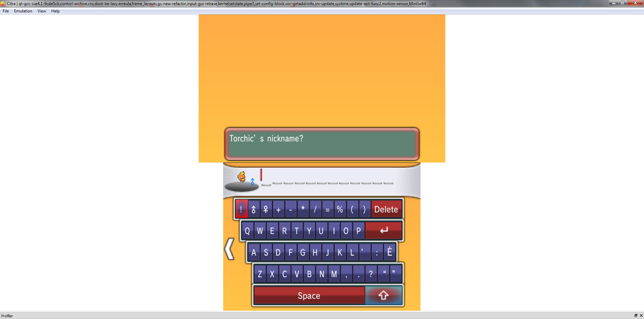The height and width of the screenshot is (319, 644).
Task: Tap the A key
Action: click(254, 253)
